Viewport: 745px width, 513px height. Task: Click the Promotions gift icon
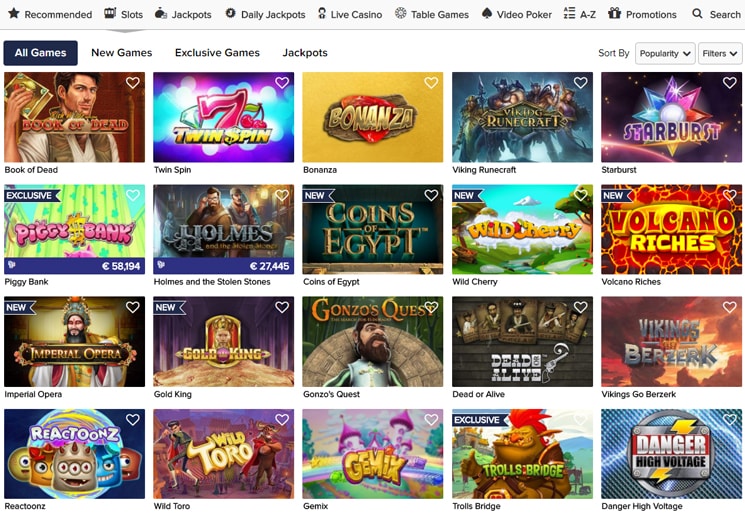pyautogui.click(x=614, y=13)
